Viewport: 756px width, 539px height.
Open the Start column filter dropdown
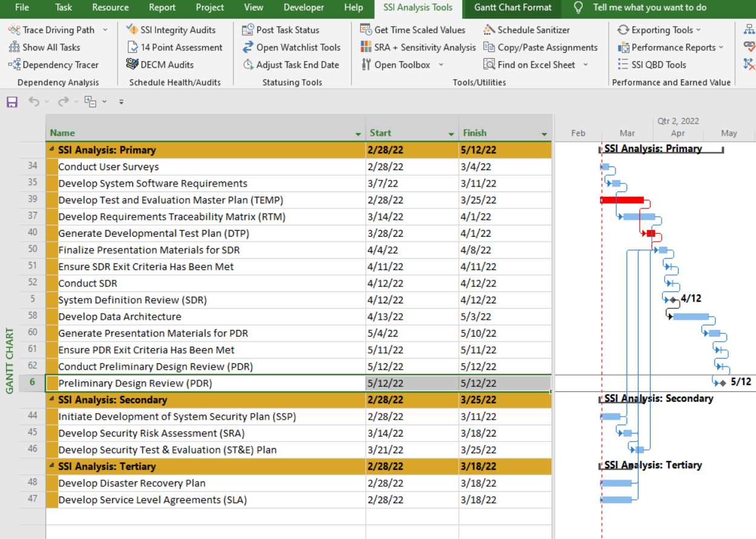pos(451,134)
